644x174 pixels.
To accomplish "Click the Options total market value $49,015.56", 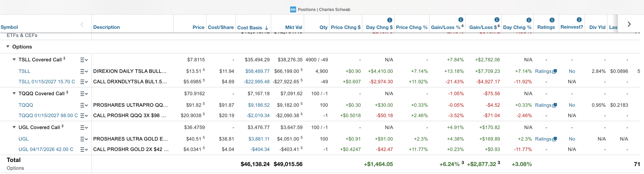I will click(288, 164).
